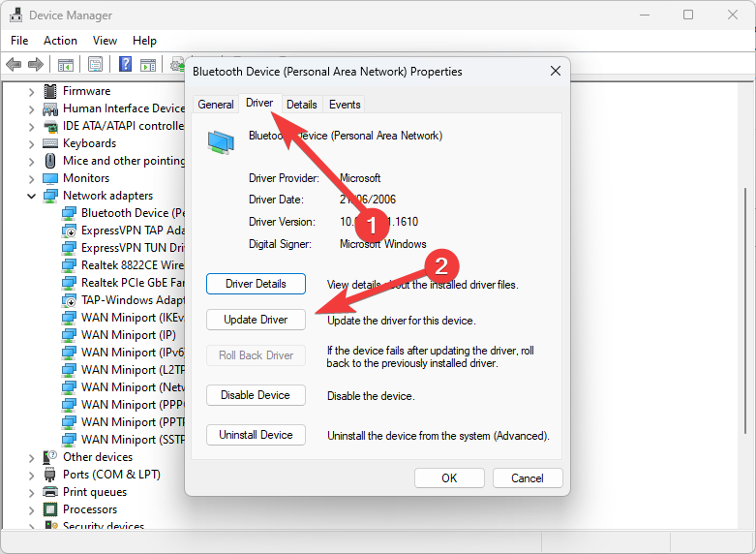Select the ExpressVPN TAP Adapter entry
The width and height of the screenshot is (756, 554).
(x=132, y=231)
